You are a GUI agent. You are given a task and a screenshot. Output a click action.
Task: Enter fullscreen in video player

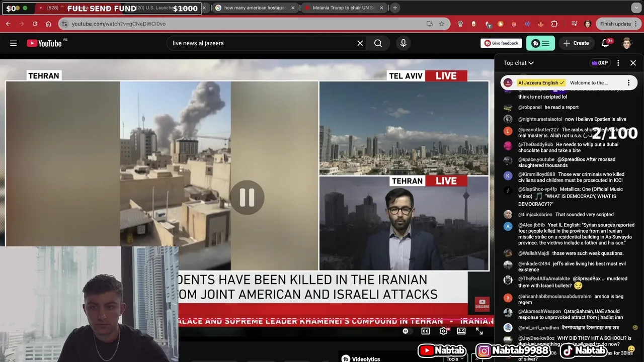479,331
